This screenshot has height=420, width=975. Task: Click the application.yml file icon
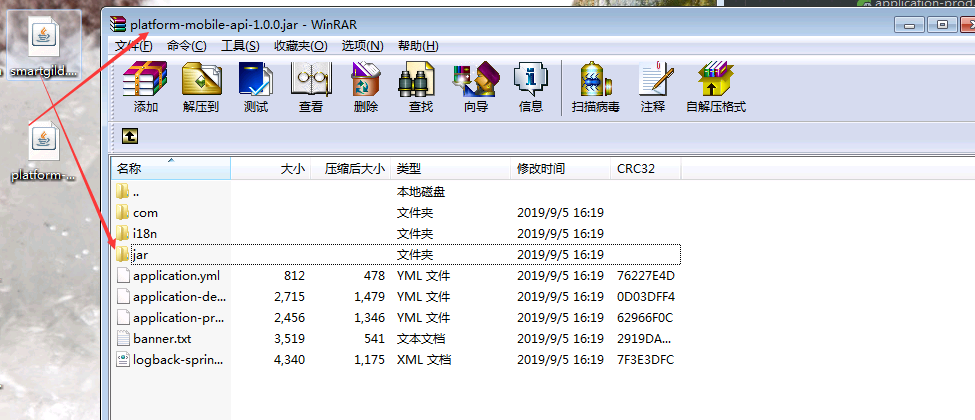(x=123, y=276)
